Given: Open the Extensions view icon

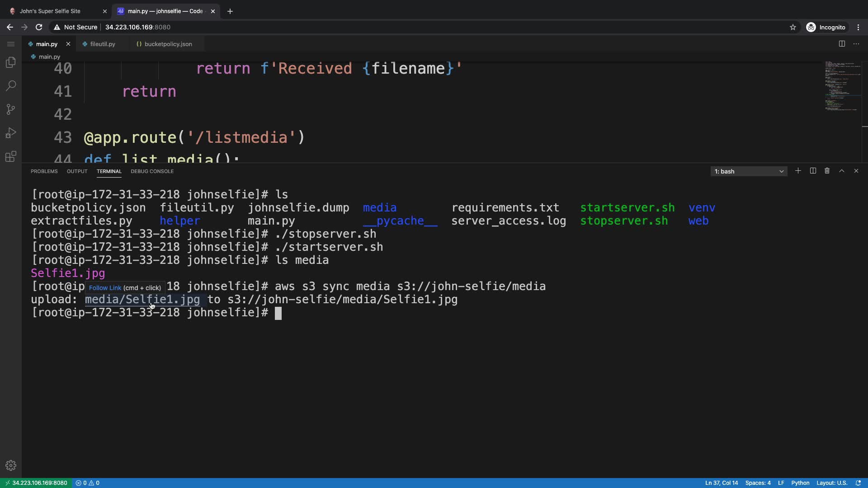Looking at the screenshot, I should pos(11,156).
